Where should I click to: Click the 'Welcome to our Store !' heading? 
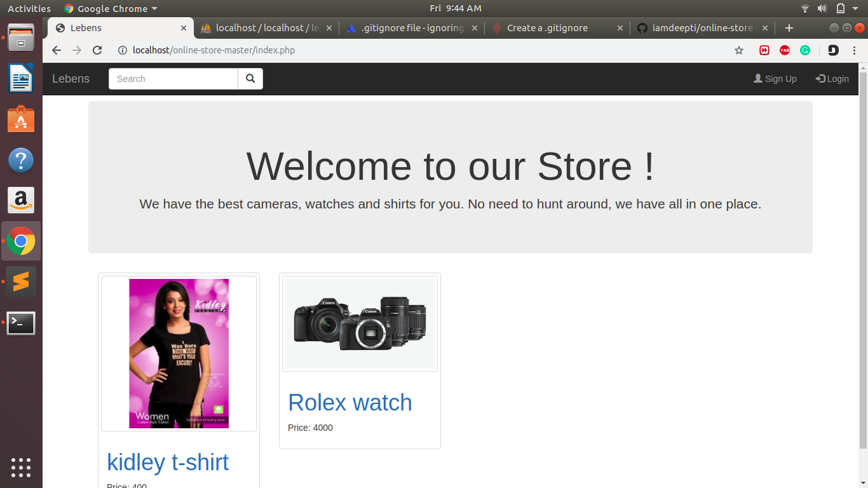(x=450, y=166)
